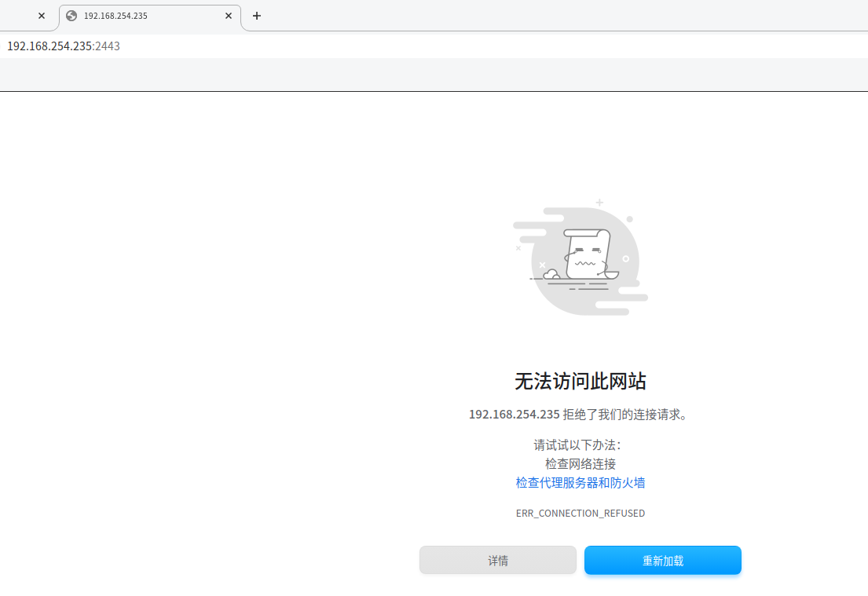
Task: Close the 192.168.254.235 tab
Action: pos(228,16)
